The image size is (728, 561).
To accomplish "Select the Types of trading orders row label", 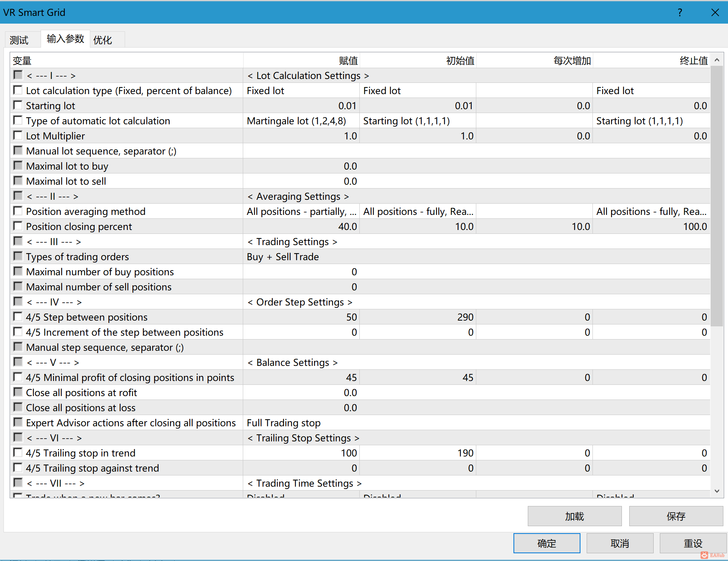I will [77, 257].
